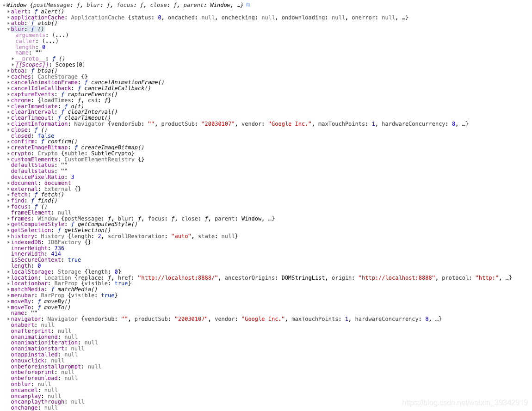Expand the getSelection property

tap(8, 230)
